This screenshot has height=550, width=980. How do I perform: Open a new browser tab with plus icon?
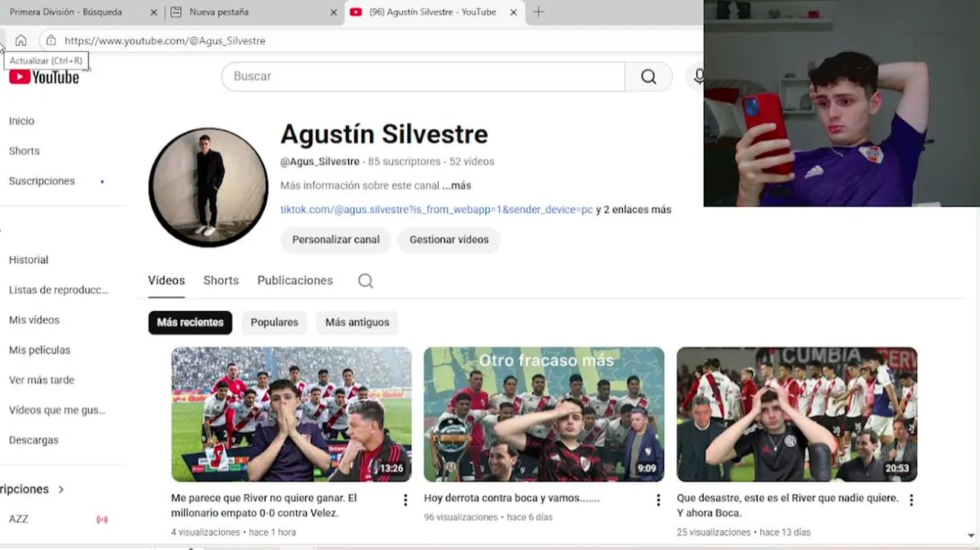pyautogui.click(x=538, y=12)
